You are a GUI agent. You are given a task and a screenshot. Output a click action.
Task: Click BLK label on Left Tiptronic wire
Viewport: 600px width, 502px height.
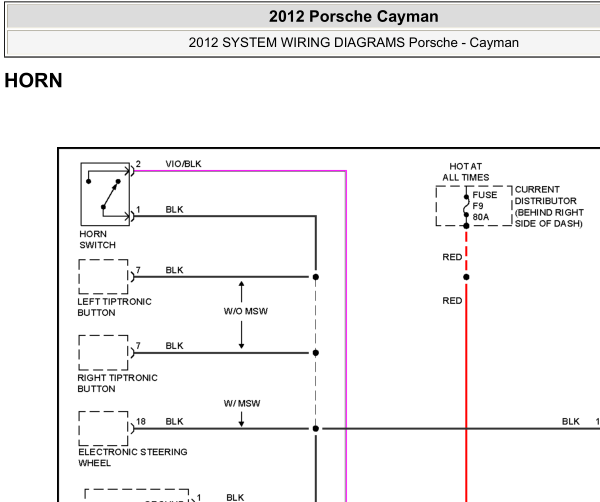(174, 270)
